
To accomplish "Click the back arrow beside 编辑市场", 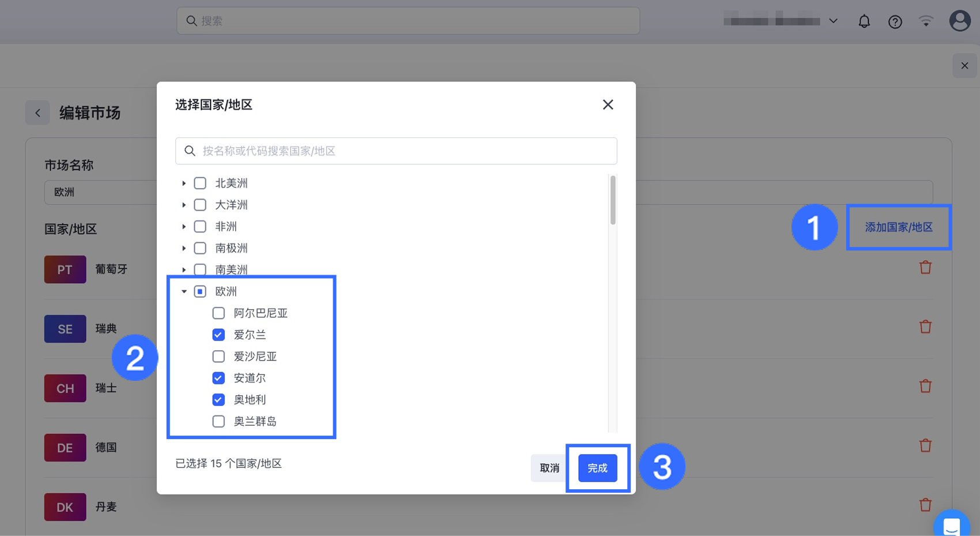I will tap(37, 113).
